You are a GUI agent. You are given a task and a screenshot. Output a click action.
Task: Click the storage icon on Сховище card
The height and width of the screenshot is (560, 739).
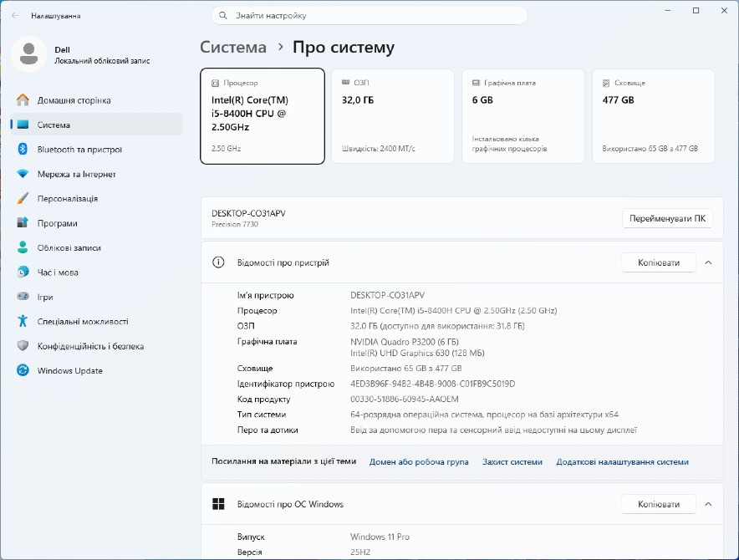point(606,83)
